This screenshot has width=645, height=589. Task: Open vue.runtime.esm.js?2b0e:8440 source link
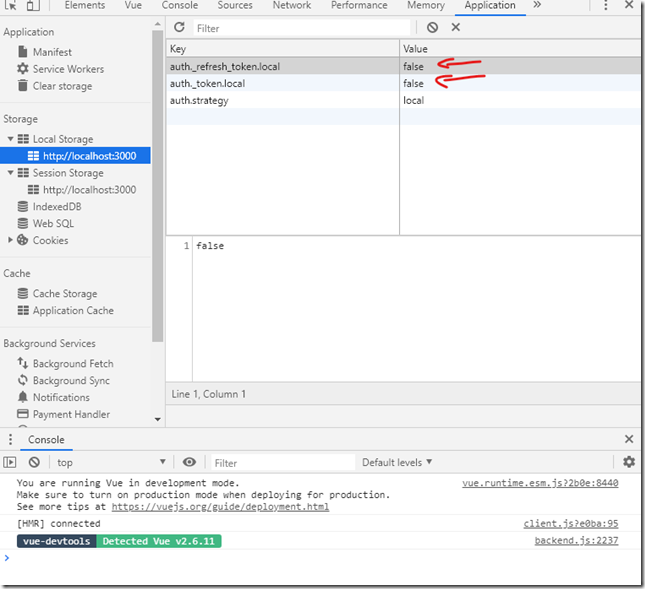click(540, 483)
